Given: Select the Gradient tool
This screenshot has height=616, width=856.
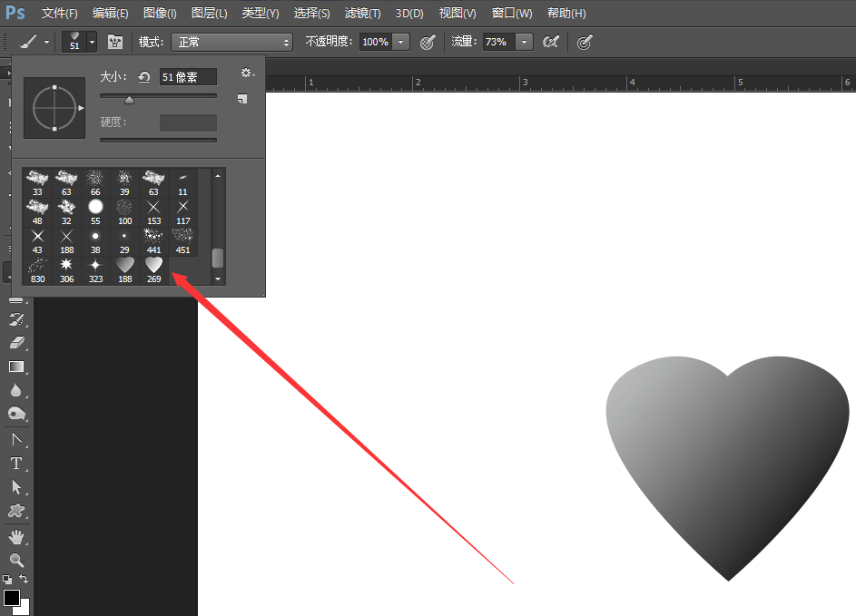Looking at the screenshot, I should (16, 367).
